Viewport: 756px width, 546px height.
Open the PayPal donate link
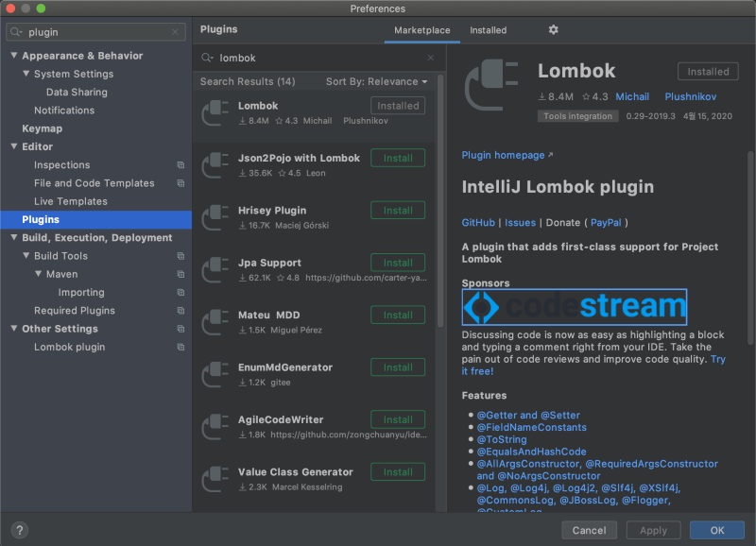(606, 223)
